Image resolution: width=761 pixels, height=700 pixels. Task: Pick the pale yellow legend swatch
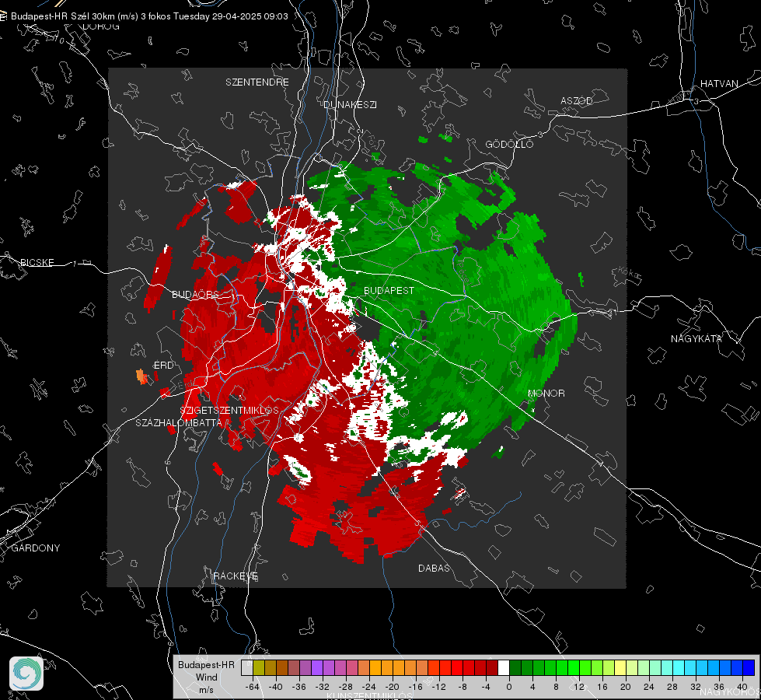[620, 667]
